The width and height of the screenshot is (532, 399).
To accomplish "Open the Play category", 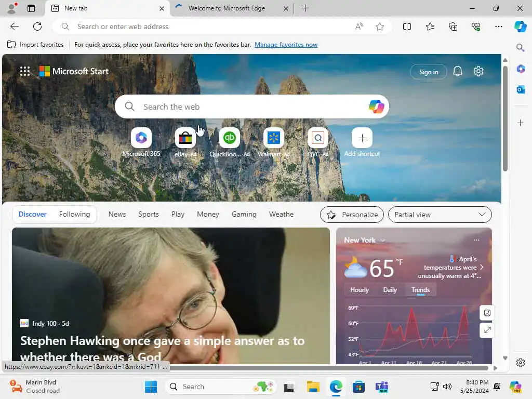I will click(178, 215).
